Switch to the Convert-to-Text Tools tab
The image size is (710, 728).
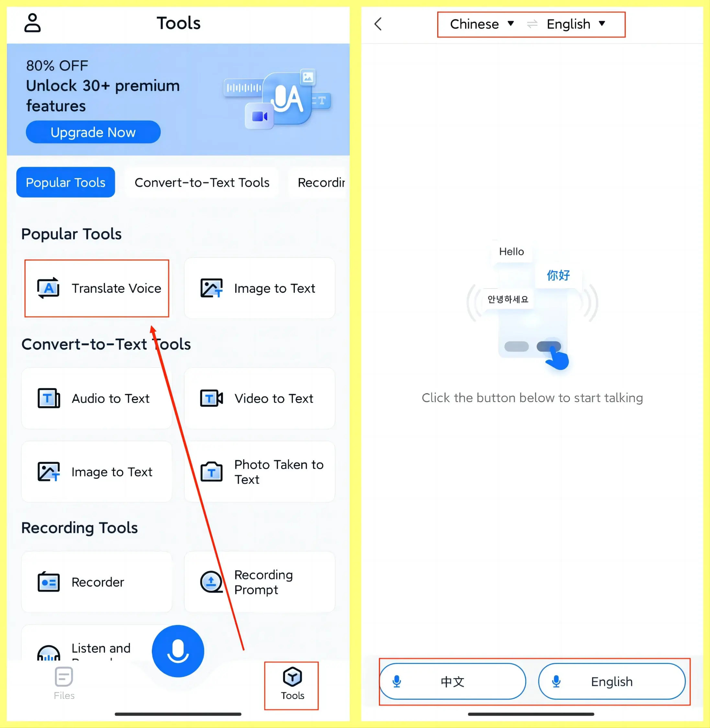point(202,182)
